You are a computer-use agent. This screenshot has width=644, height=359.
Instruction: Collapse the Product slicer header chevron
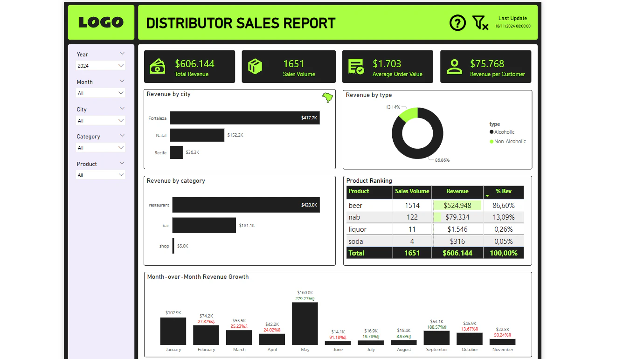pyautogui.click(x=122, y=163)
